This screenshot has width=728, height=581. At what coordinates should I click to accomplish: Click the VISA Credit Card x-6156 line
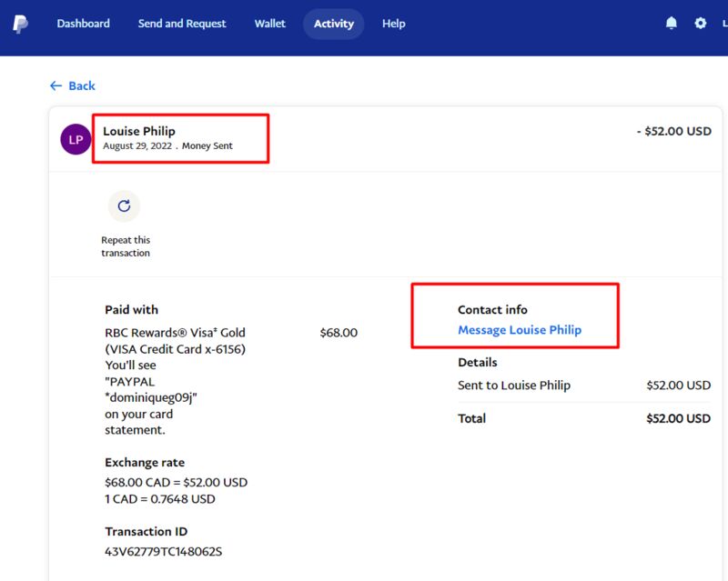click(175, 349)
